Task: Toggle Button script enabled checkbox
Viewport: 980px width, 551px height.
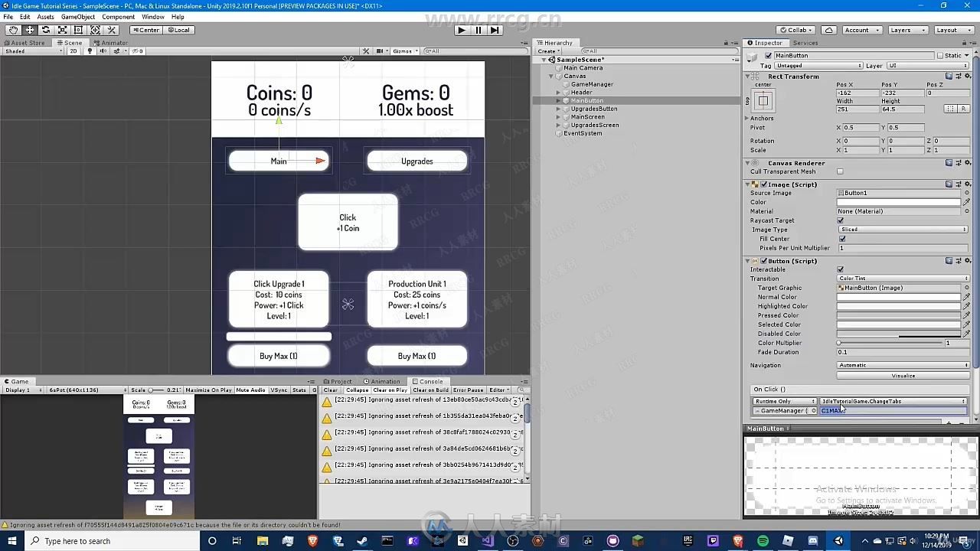Action: click(763, 261)
